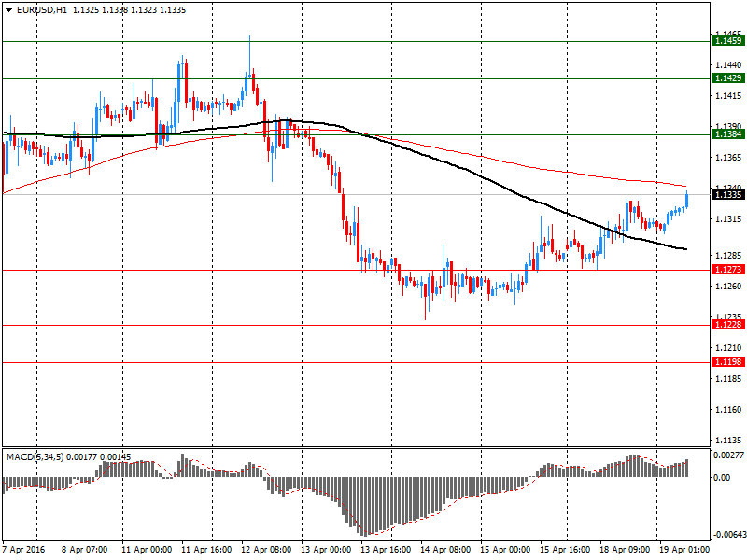Click the 13 Apr 16:00 time label
The width and height of the screenshot is (747, 560).
(x=386, y=550)
